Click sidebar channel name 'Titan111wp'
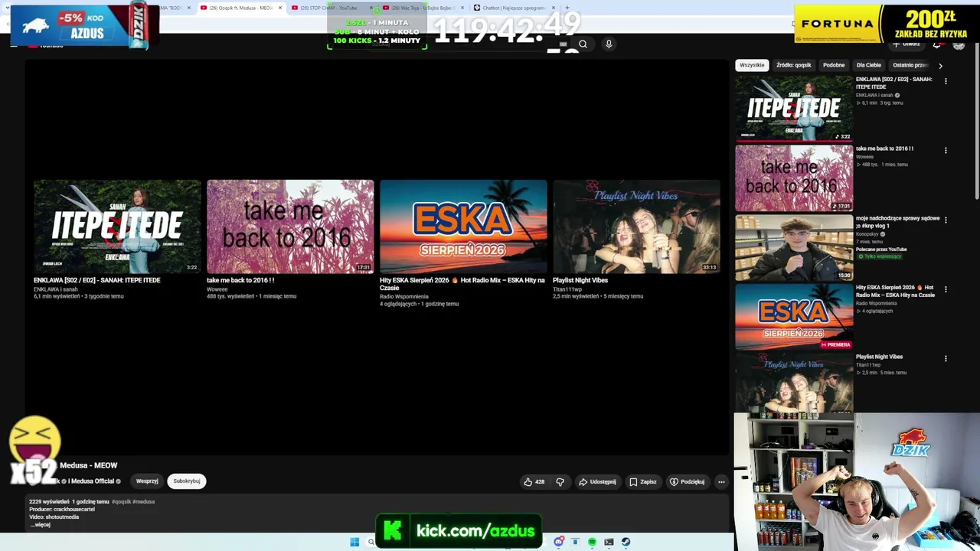The width and height of the screenshot is (980, 551). (x=867, y=365)
